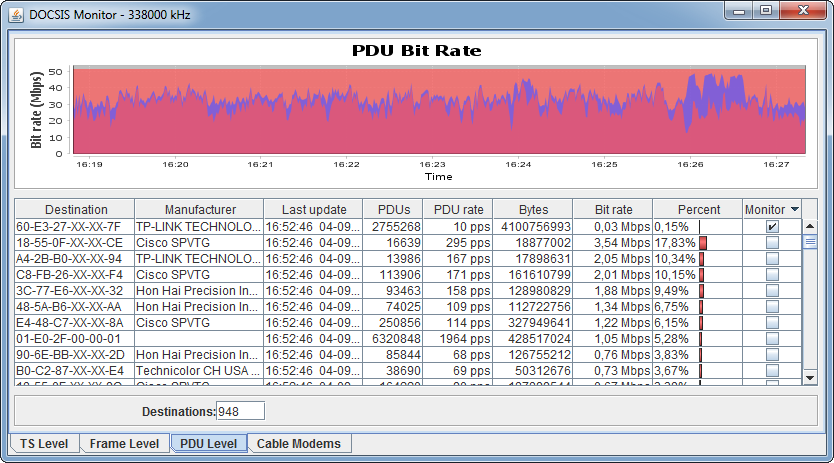Sort by the Manufacturer column header
Viewport: 834px width, 463px height.
[x=199, y=209]
